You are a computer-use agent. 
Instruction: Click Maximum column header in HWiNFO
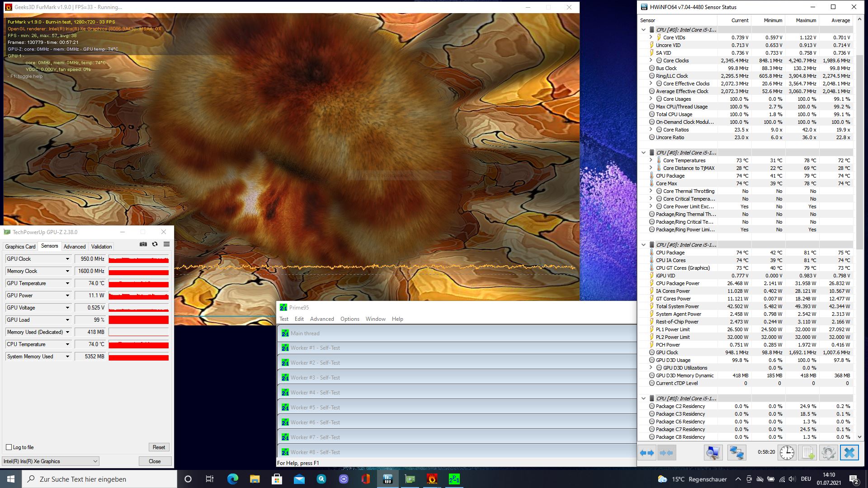coord(802,20)
